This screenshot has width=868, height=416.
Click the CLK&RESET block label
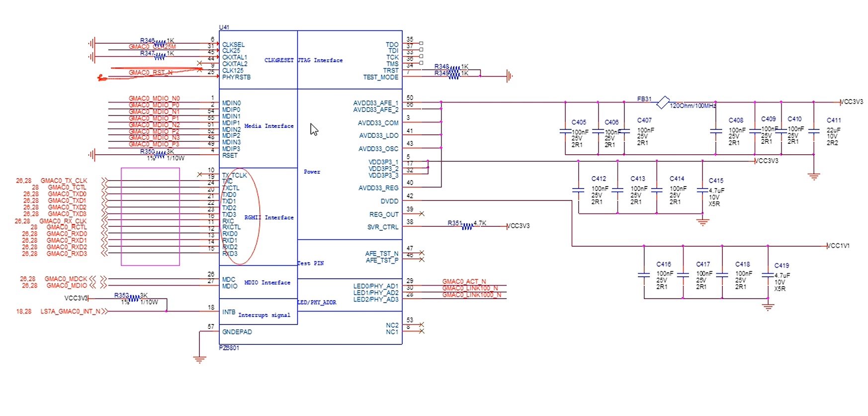click(279, 60)
